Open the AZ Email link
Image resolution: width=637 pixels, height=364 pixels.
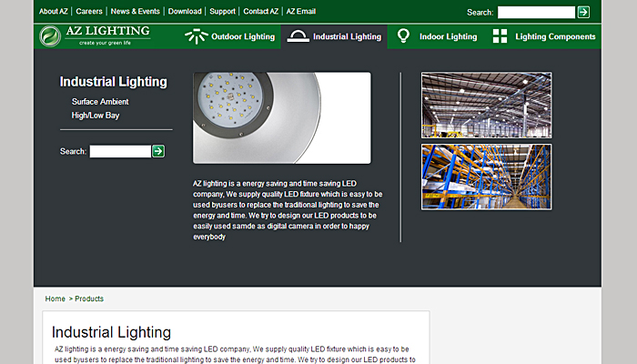pos(301,11)
